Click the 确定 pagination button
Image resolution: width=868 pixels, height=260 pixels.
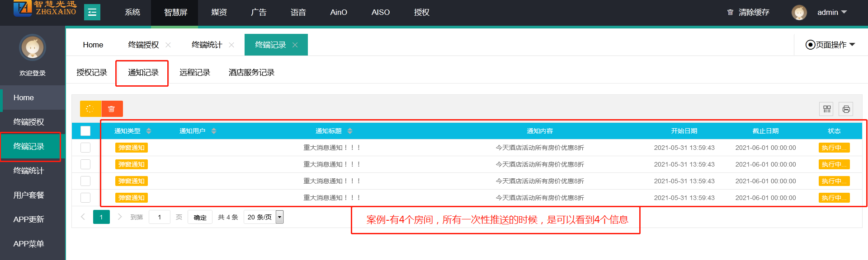click(x=200, y=217)
